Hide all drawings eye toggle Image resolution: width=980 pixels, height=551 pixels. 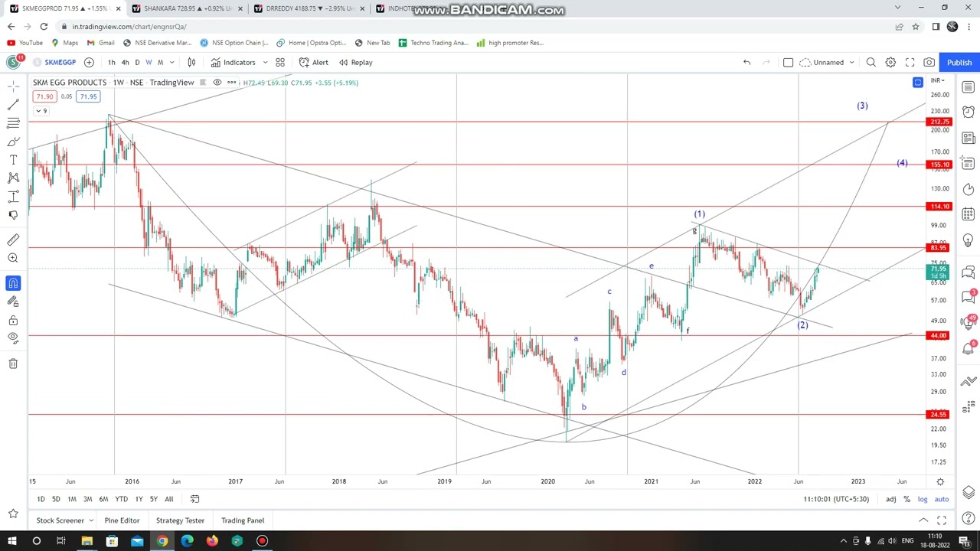13,337
